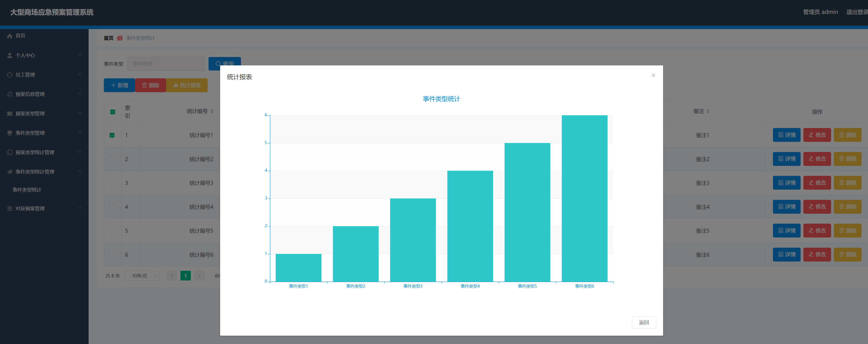Expand the 预案类型统计管理 menu chevron

tap(80, 152)
